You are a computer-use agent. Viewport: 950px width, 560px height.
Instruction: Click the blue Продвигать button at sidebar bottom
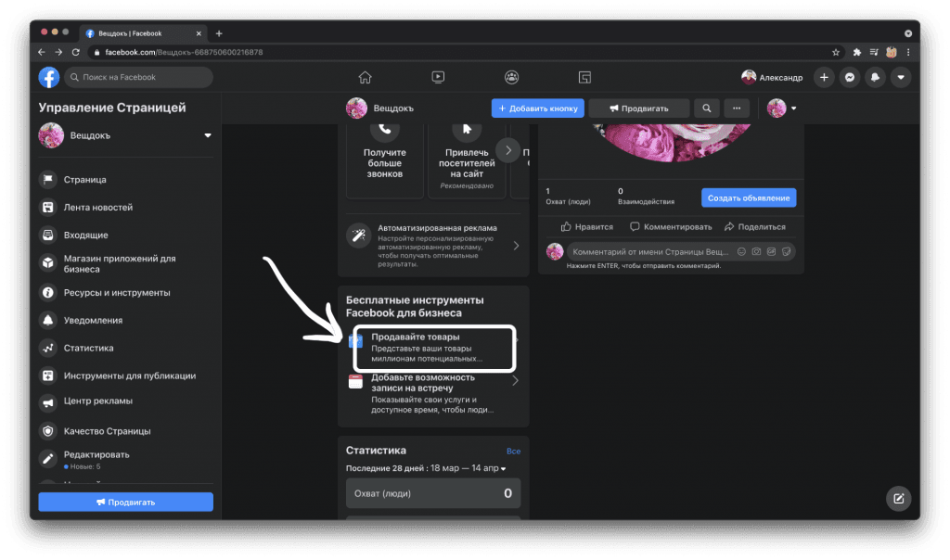pos(126,502)
